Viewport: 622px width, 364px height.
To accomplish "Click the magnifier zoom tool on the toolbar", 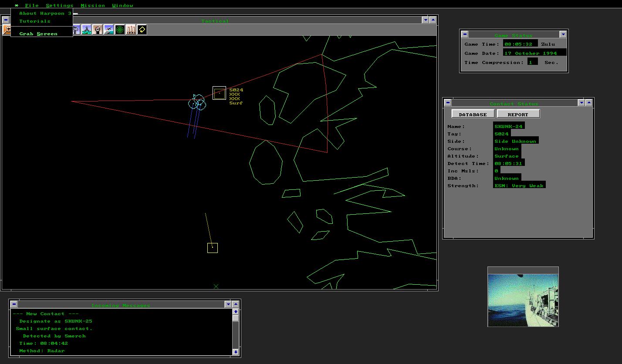I will pyautogui.click(x=7, y=30).
